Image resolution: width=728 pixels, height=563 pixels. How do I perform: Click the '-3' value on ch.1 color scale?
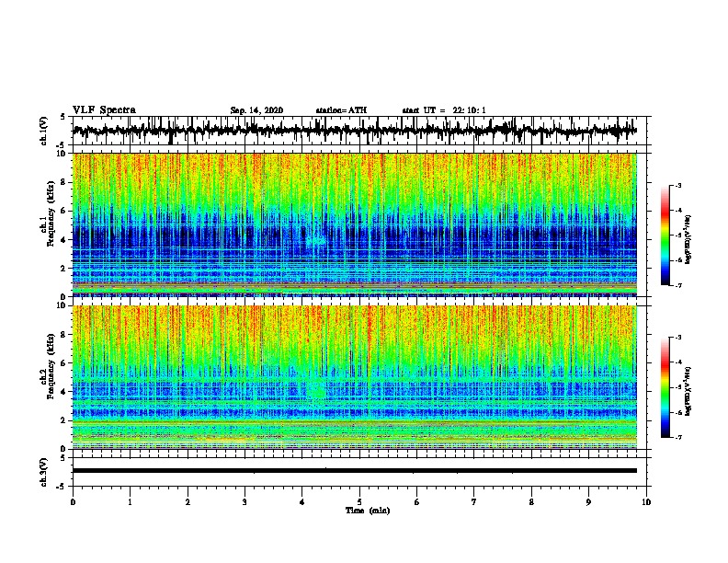pos(677,185)
